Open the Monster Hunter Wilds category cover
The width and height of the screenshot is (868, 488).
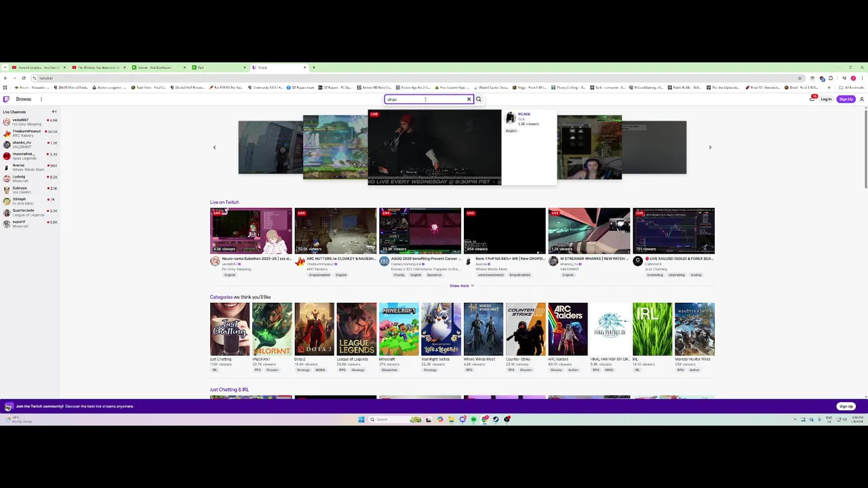click(695, 329)
